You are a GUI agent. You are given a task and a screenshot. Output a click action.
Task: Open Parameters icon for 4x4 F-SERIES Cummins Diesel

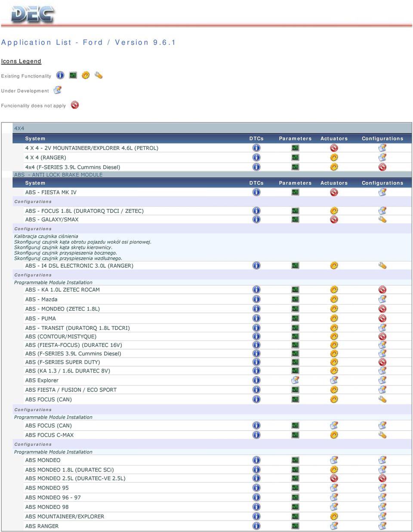(295, 167)
